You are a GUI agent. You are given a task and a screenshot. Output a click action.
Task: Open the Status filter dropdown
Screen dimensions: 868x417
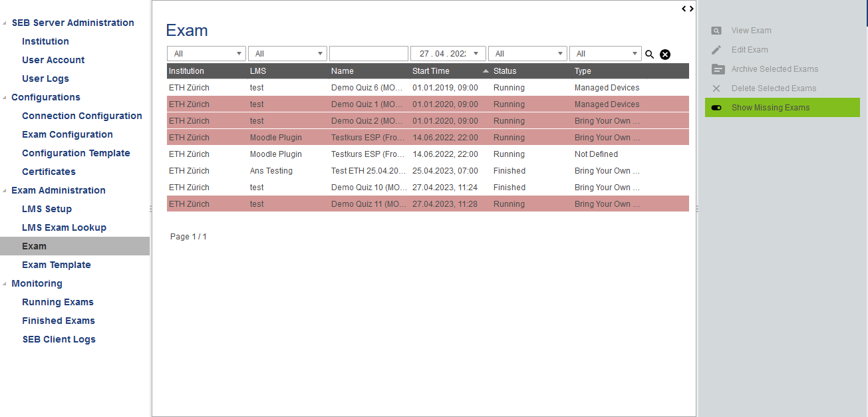527,54
